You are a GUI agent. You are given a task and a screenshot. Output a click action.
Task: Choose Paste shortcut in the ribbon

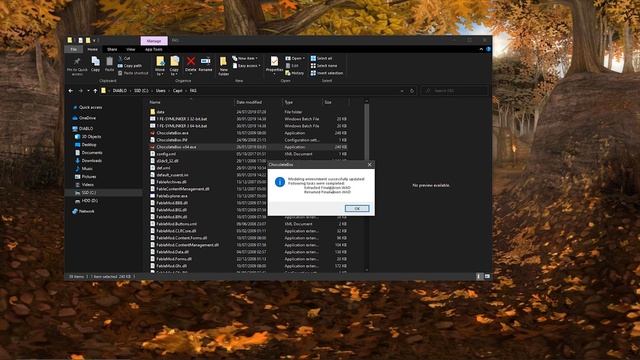click(133, 73)
